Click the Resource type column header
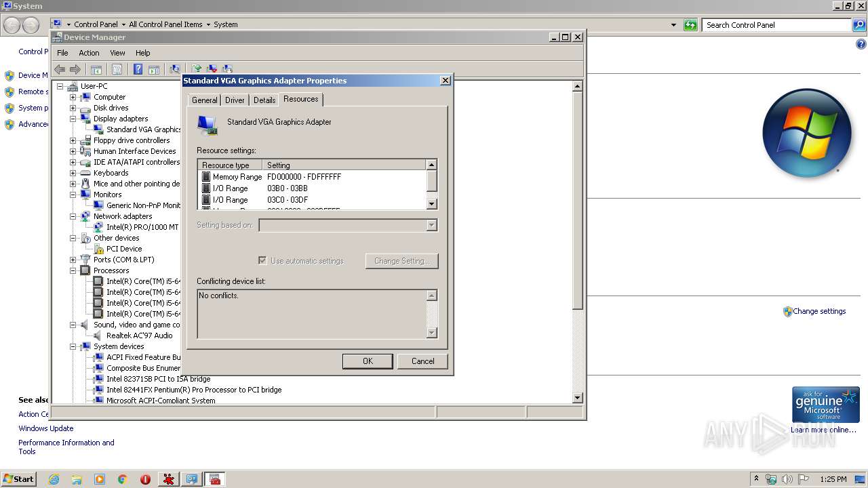868x488 pixels. pyautogui.click(x=231, y=165)
